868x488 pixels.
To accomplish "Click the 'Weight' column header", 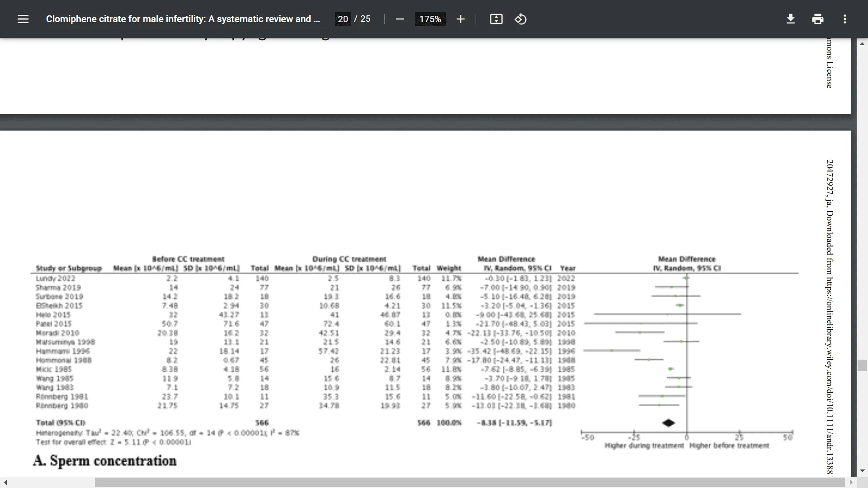I will coord(448,268).
